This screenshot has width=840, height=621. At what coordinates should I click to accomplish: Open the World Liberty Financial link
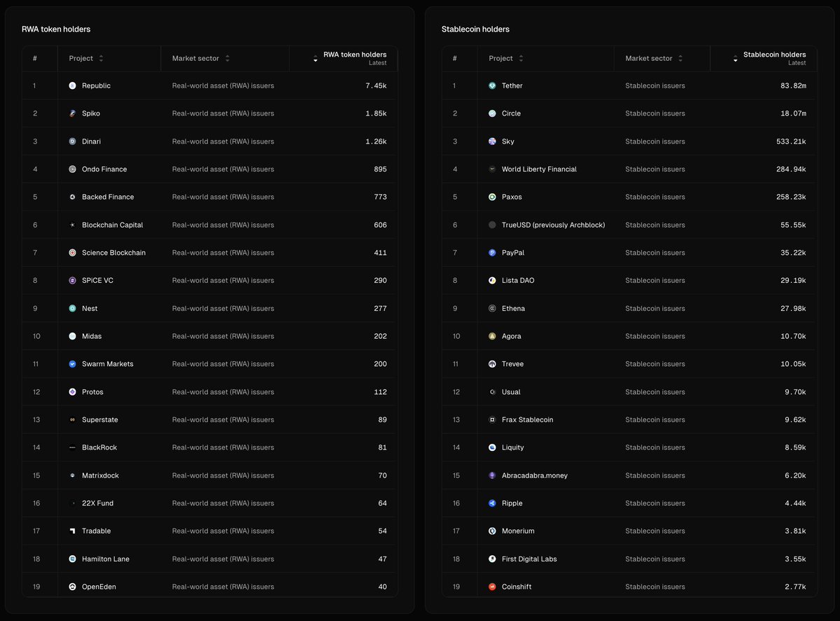tap(539, 169)
